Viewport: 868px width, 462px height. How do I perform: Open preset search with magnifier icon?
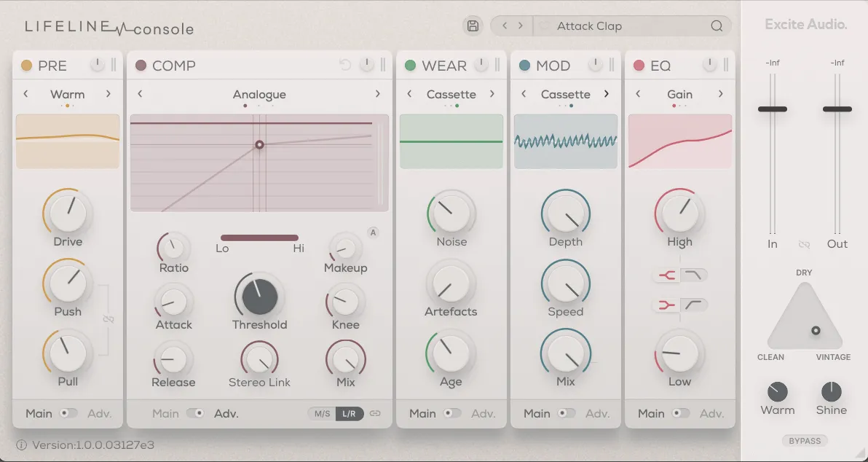coord(717,26)
